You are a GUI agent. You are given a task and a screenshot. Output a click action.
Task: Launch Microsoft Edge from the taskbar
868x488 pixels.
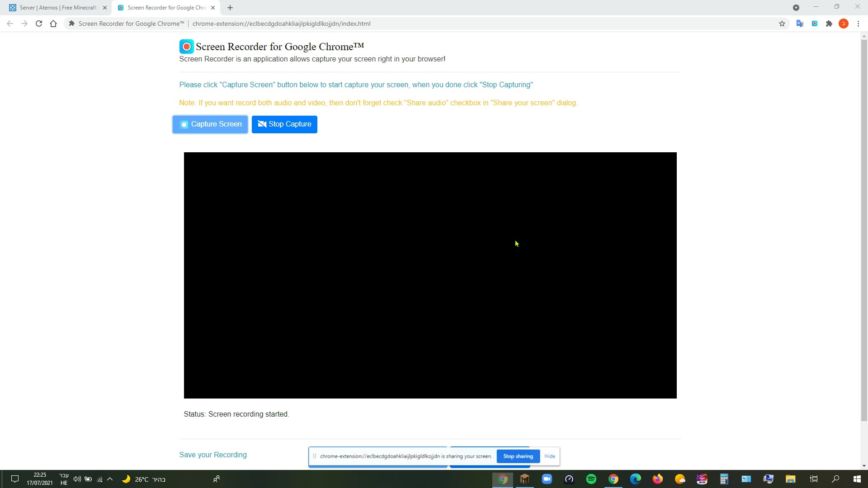pyautogui.click(x=635, y=479)
